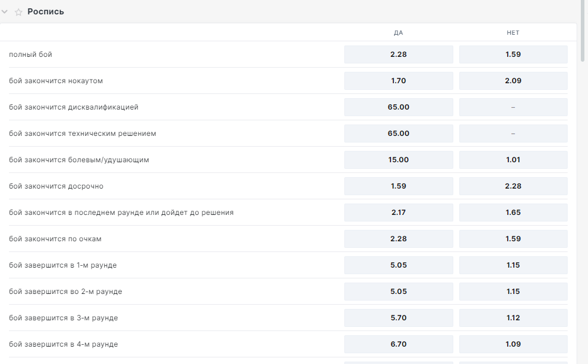
Task: Select ДА 1.70 for бой закончится нокаутом
Action: click(x=398, y=81)
